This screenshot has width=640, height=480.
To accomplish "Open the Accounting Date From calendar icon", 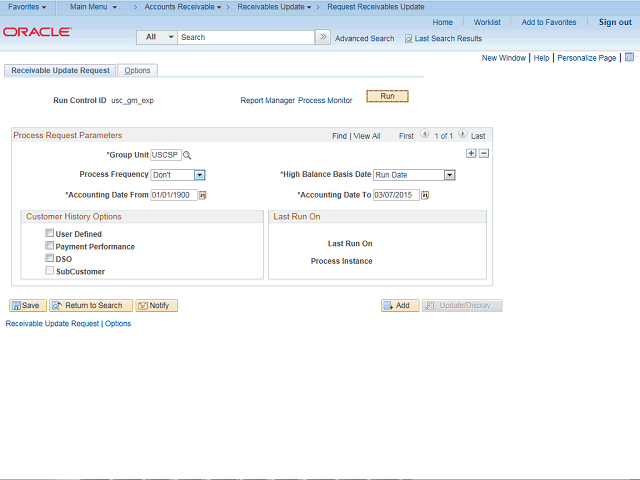I will (x=202, y=196).
